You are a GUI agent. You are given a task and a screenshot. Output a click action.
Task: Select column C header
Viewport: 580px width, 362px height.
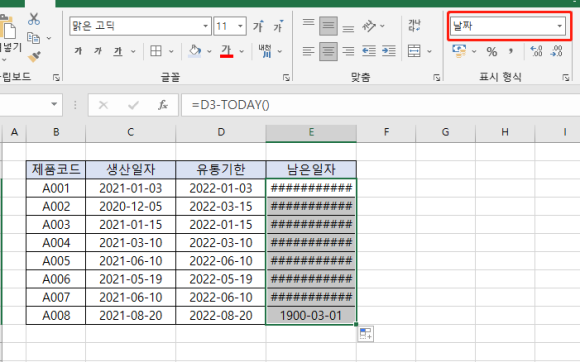pos(130,132)
